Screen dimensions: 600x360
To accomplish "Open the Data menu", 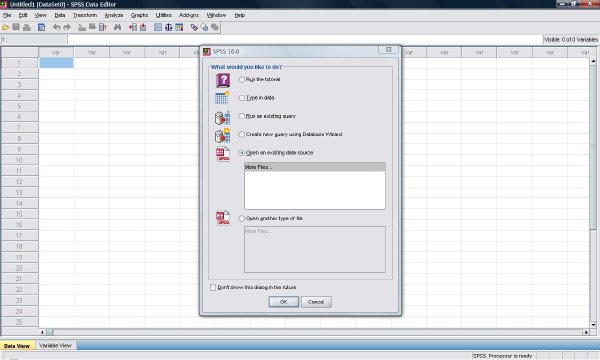I will pos(60,15).
